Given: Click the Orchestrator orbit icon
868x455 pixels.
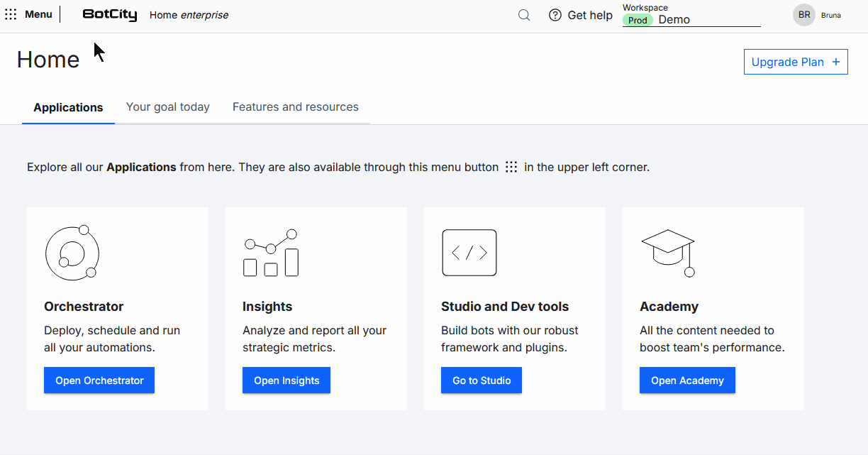Looking at the screenshot, I should [x=72, y=252].
